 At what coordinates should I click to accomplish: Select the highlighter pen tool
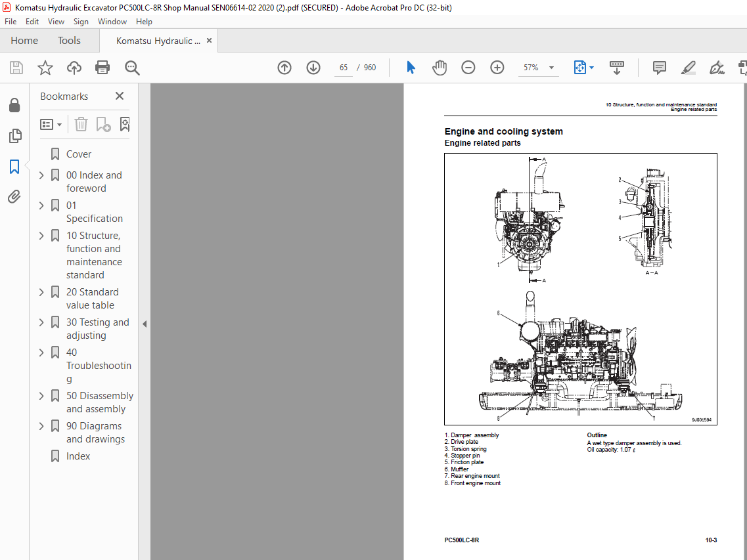point(688,68)
